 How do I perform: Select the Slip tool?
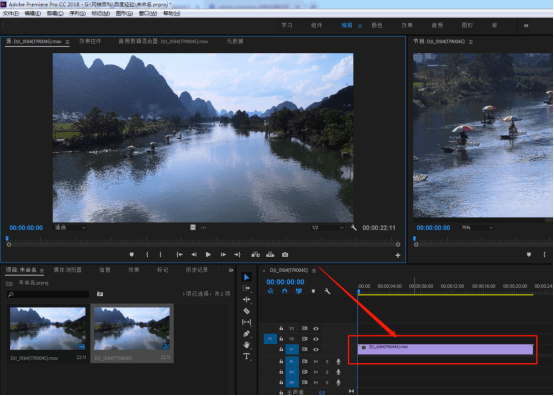click(x=246, y=322)
